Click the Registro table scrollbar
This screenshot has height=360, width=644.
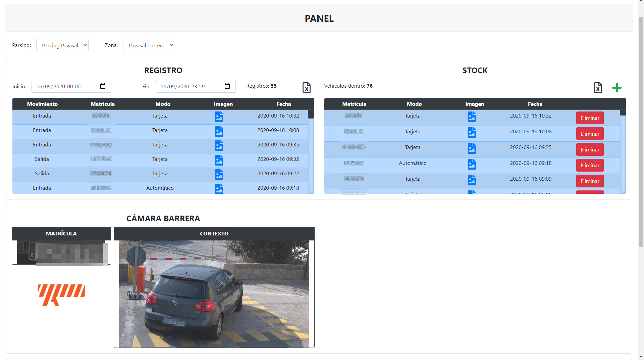pos(311,151)
